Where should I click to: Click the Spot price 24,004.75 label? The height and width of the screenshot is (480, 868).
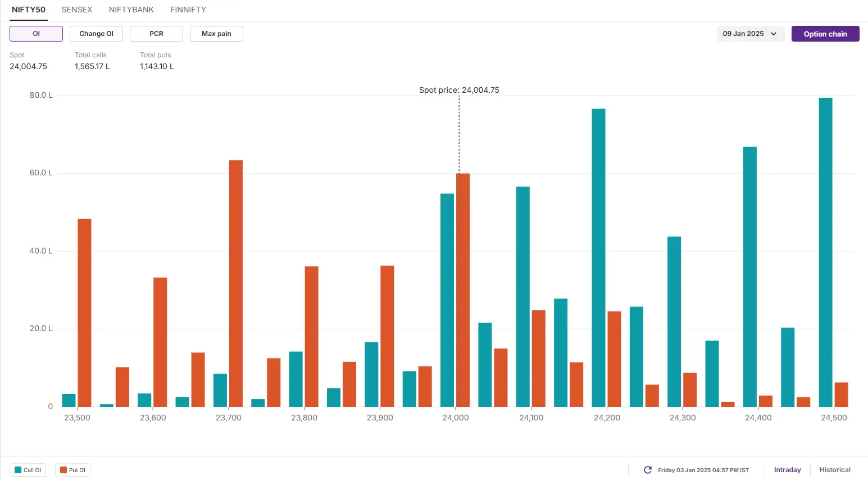459,90
